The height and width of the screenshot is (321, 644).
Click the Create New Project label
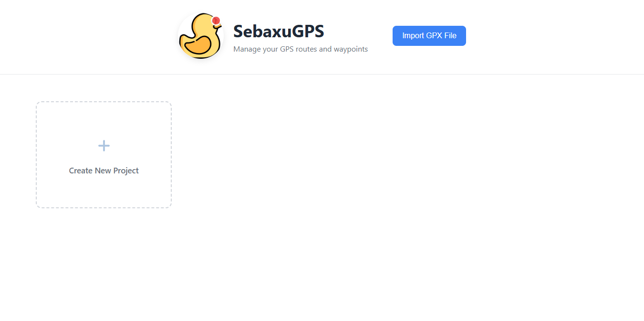coord(104,171)
